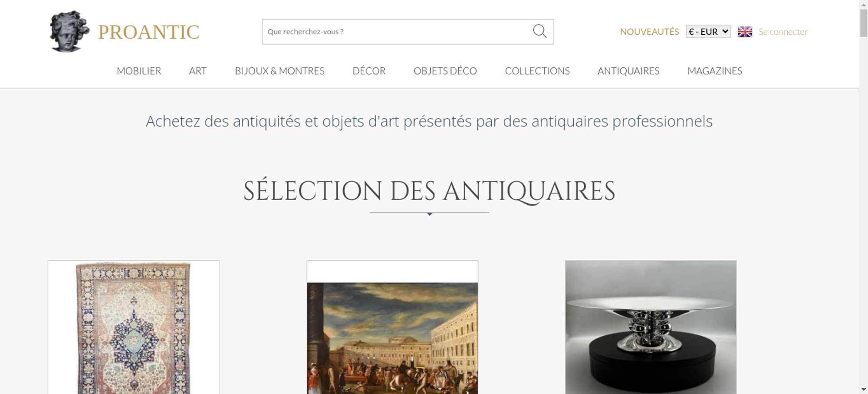Screen dimensions: 868x394
Task: Open the BIJOUX & MONTRES menu
Action: click(x=279, y=71)
